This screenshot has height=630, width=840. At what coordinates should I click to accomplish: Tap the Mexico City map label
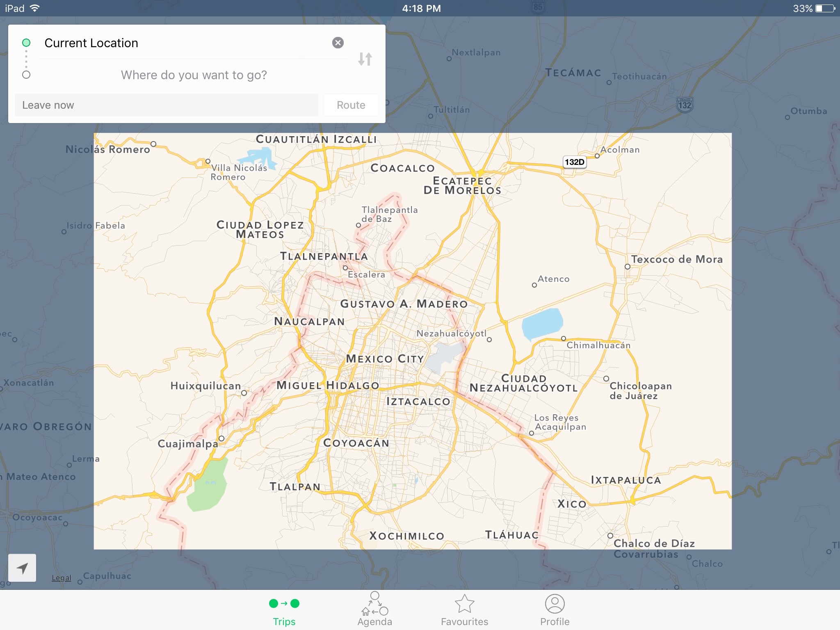(385, 359)
